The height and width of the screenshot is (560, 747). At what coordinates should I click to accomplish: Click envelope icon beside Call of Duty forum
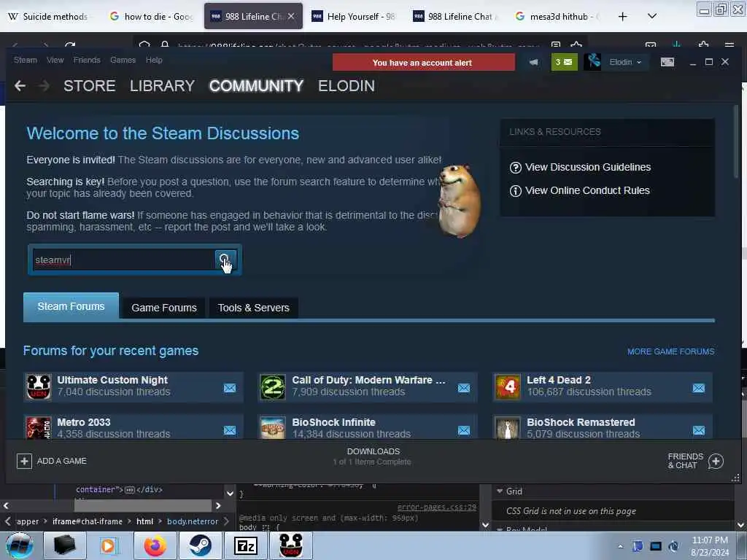[x=464, y=388]
